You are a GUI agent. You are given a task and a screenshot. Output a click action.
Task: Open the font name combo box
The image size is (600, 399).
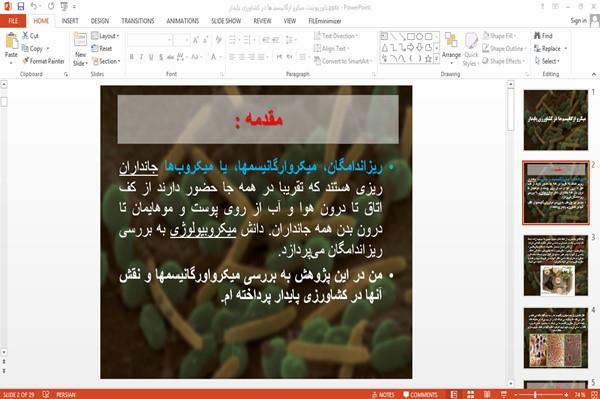tap(150, 40)
